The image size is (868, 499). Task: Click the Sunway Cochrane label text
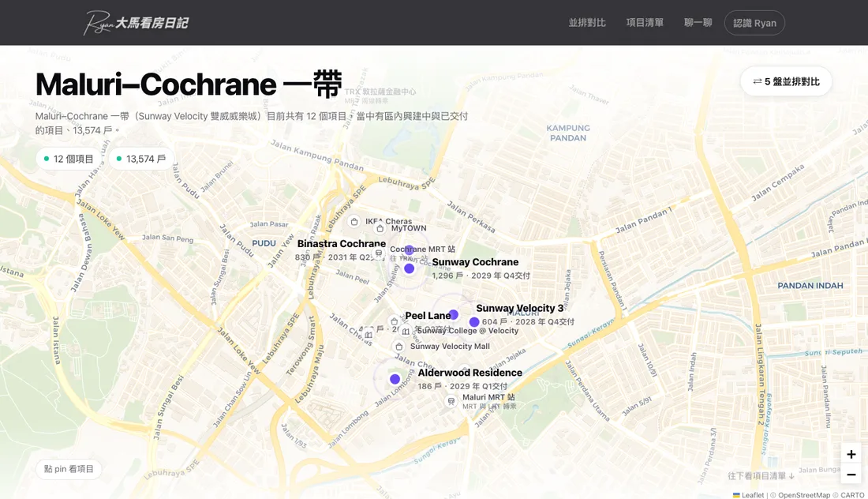tap(475, 262)
